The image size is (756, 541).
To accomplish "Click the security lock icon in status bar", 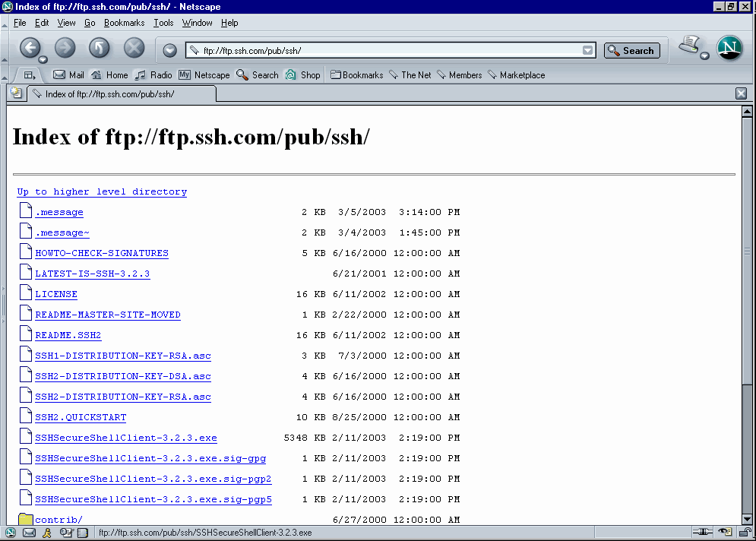I will pyautogui.click(x=746, y=533).
